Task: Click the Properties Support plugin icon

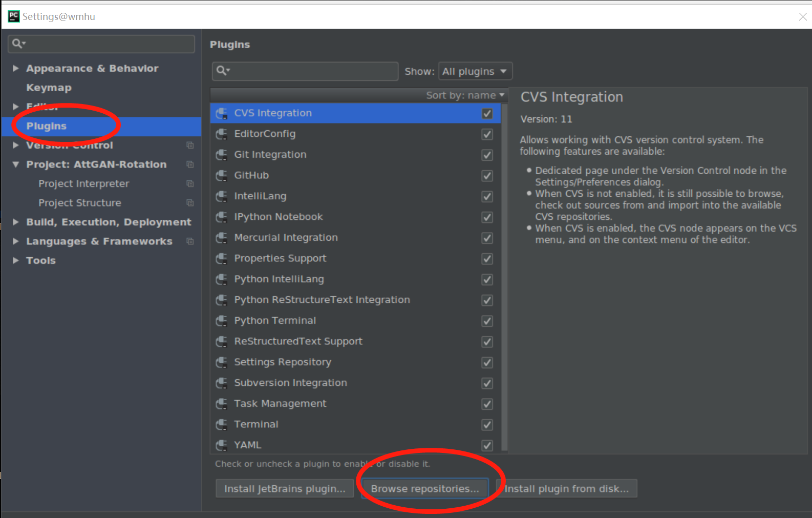Action: click(222, 259)
